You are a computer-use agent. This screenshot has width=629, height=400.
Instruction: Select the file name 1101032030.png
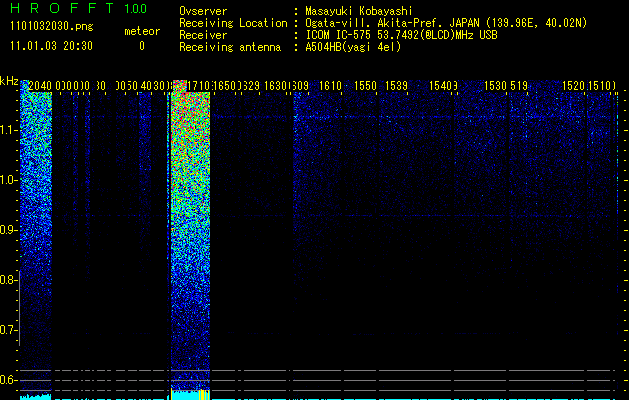(52, 26)
